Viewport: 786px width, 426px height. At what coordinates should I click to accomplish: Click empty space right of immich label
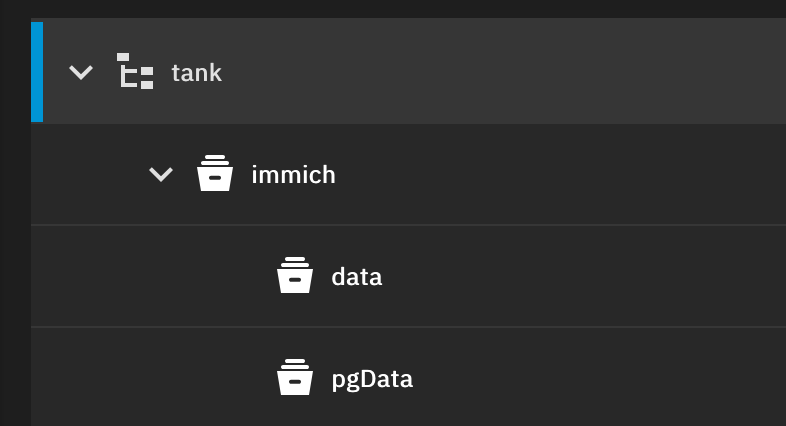coord(560,175)
